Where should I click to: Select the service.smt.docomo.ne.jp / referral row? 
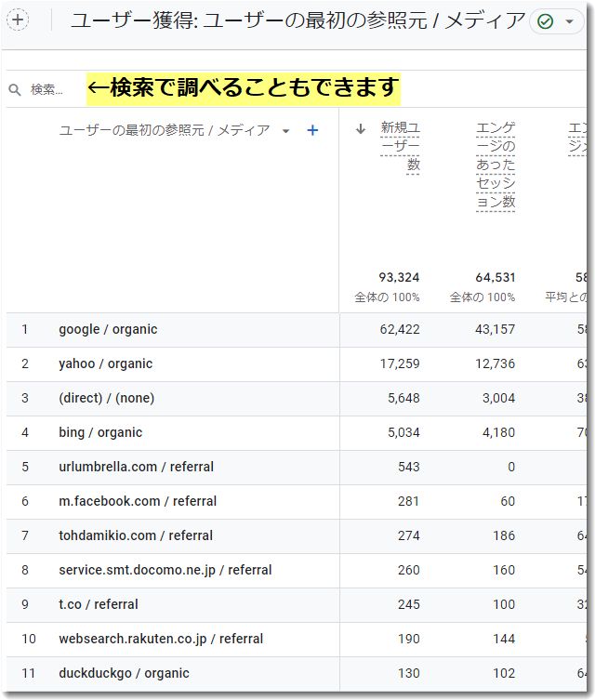click(165, 570)
